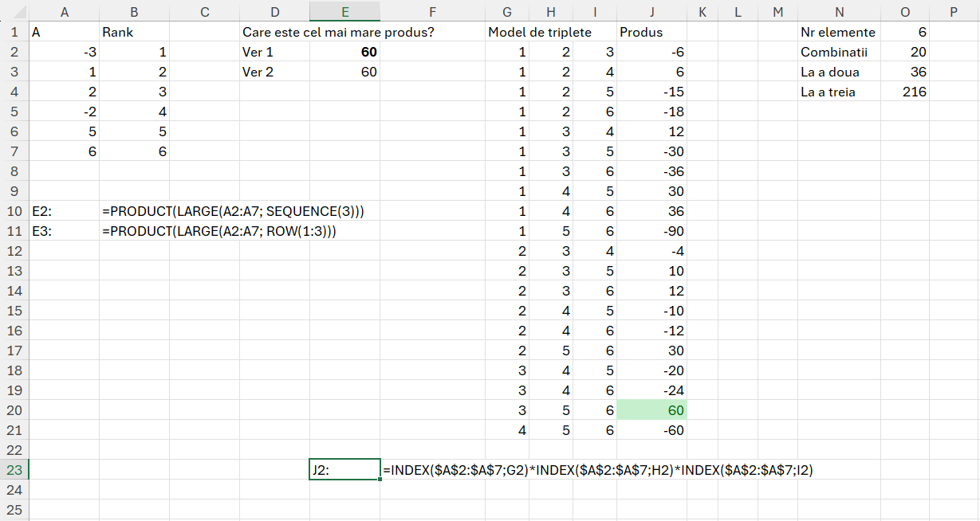The width and height of the screenshot is (980, 521).
Task: Select the column E header
Action: click(344, 12)
